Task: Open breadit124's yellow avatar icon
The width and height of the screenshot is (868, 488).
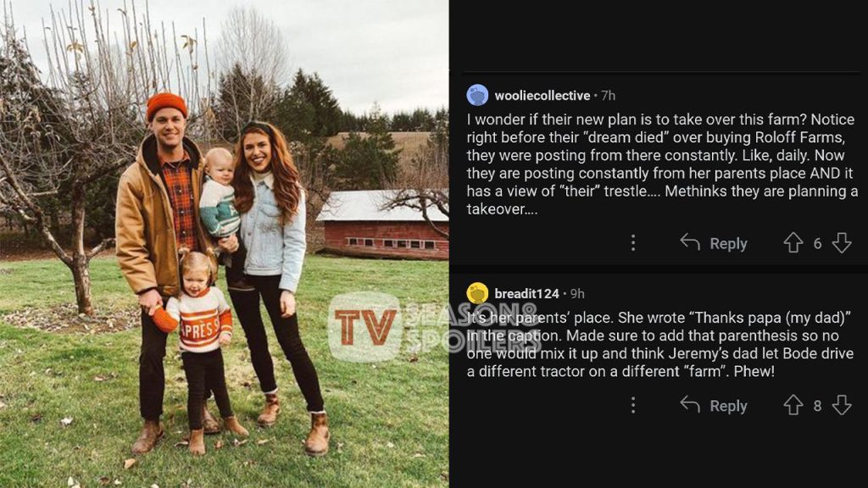Action: (x=477, y=293)
